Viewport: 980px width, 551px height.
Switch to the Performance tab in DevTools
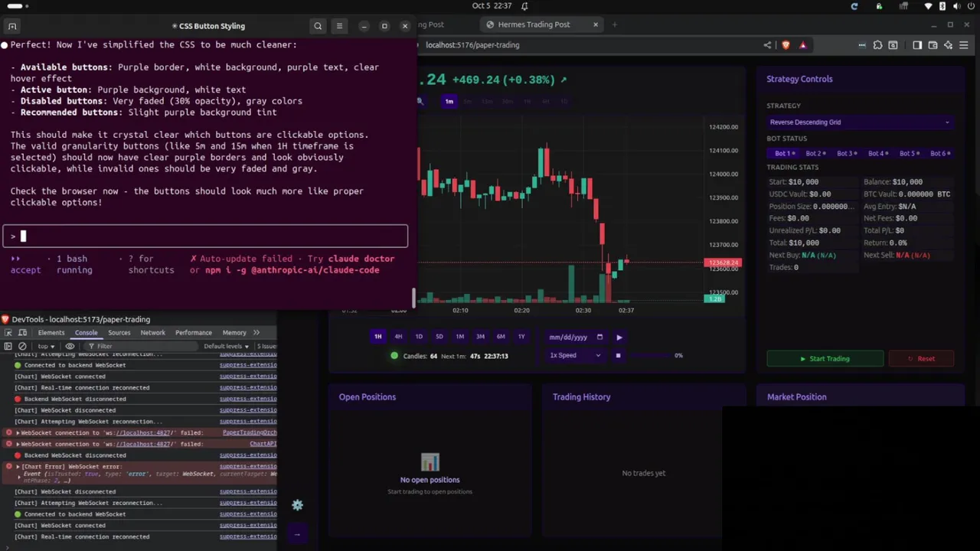point(193,333)
